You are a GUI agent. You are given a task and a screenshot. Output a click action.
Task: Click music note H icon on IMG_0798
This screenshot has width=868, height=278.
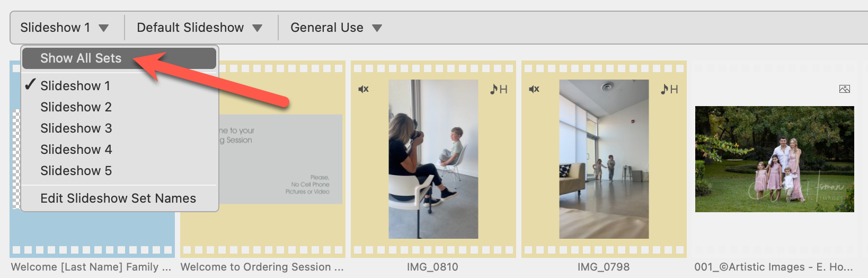pos(669,89)
